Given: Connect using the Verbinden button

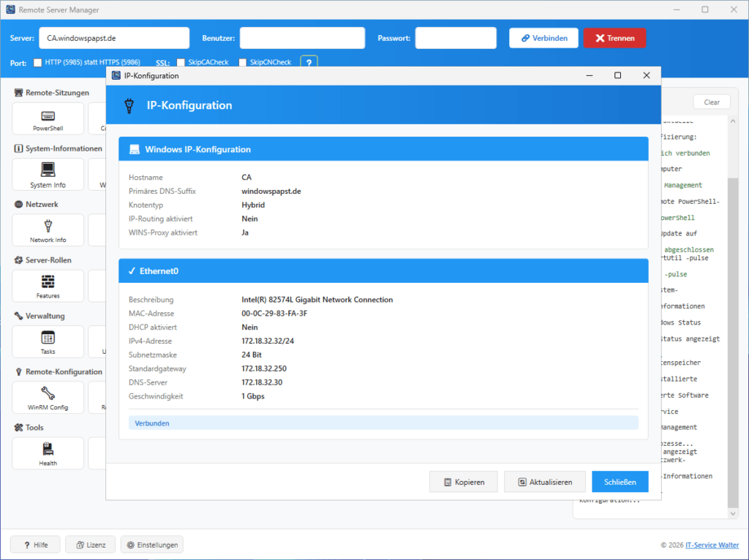Looking at the screenshot, I should tap(543, 37).
